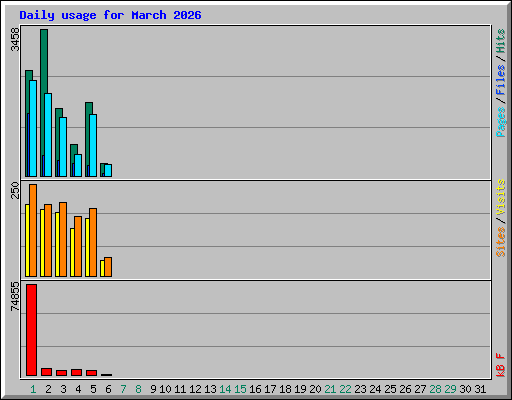Click green weekend day label 28
The height and width of the screenshot is (400, 512).
(x=435, y=389)
